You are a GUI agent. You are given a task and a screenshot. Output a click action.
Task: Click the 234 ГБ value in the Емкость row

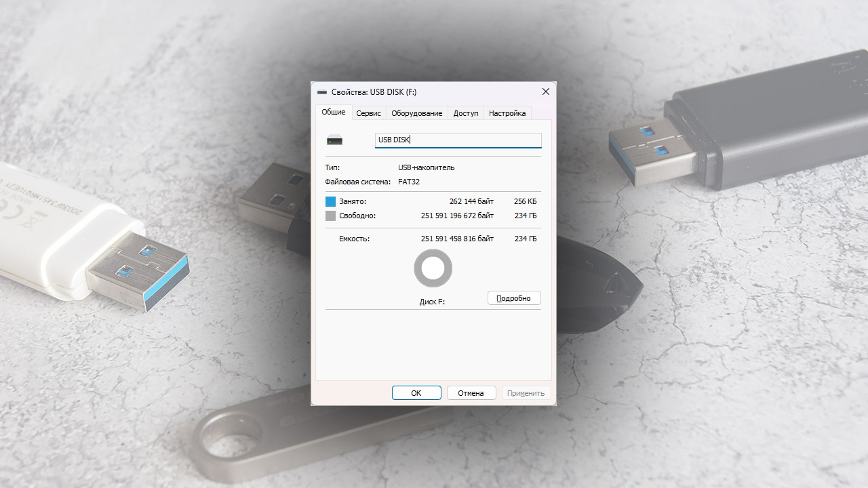[x=526, y=239]
